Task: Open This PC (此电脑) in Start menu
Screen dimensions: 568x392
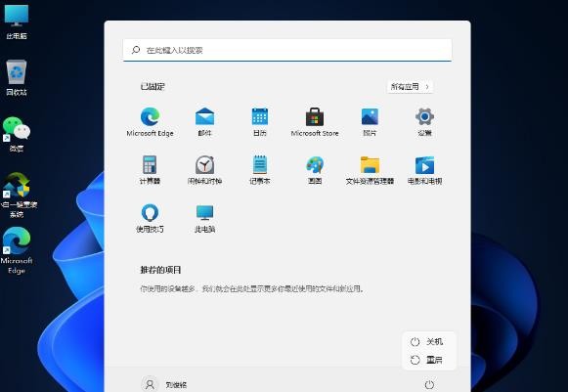Action: pyautogui.click(x=204, y=218)
